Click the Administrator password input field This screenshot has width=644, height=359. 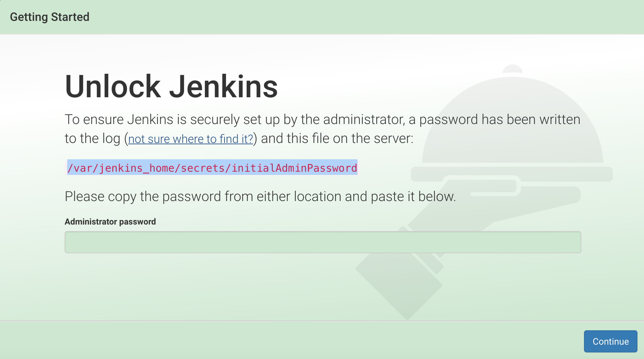coord(323,242)
